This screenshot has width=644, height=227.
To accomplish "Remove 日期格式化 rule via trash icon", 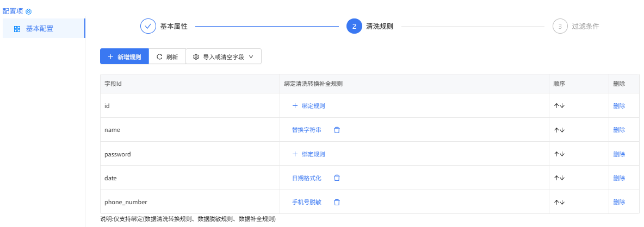I will pyautogui.click(x=337, y=178).
